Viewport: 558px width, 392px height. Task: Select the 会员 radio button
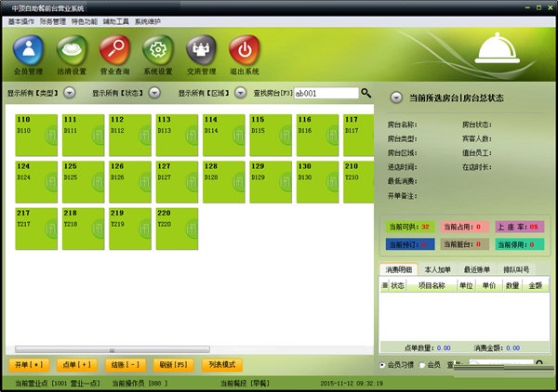tap(422, 364)
